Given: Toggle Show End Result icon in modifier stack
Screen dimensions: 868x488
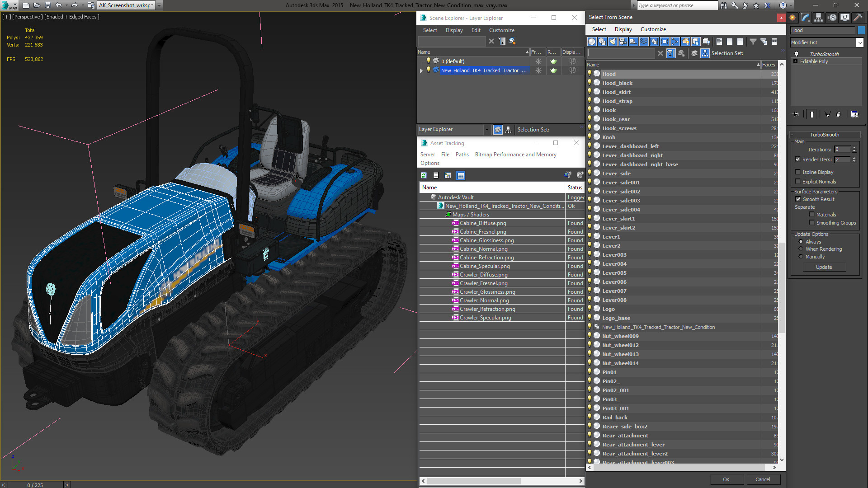Looking at the screenshot, I should click(x=812, y=114).
